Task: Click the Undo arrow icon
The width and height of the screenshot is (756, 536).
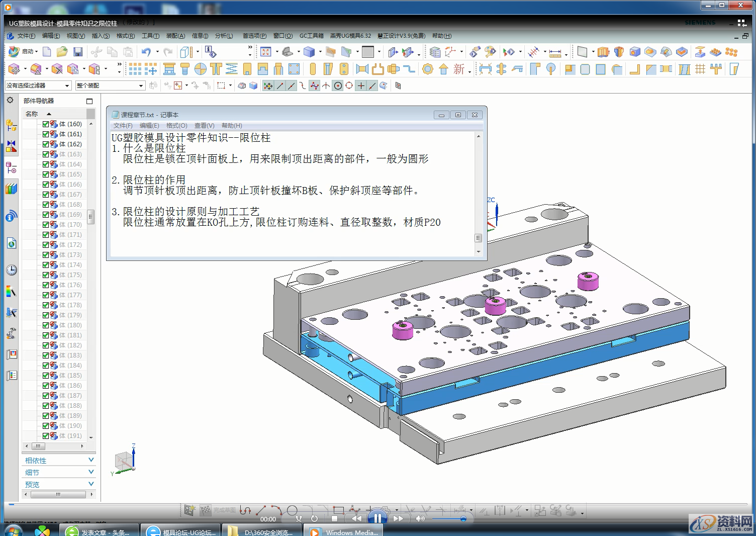Action: pyautogui.click(x=146, y=52)
